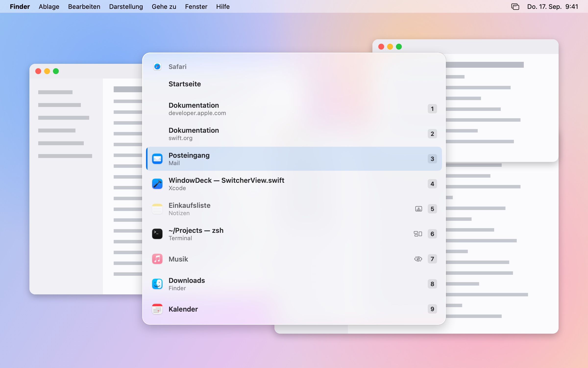Click shortcut badge 4
This screenshot has height=368, width=588.
point(432,184)
